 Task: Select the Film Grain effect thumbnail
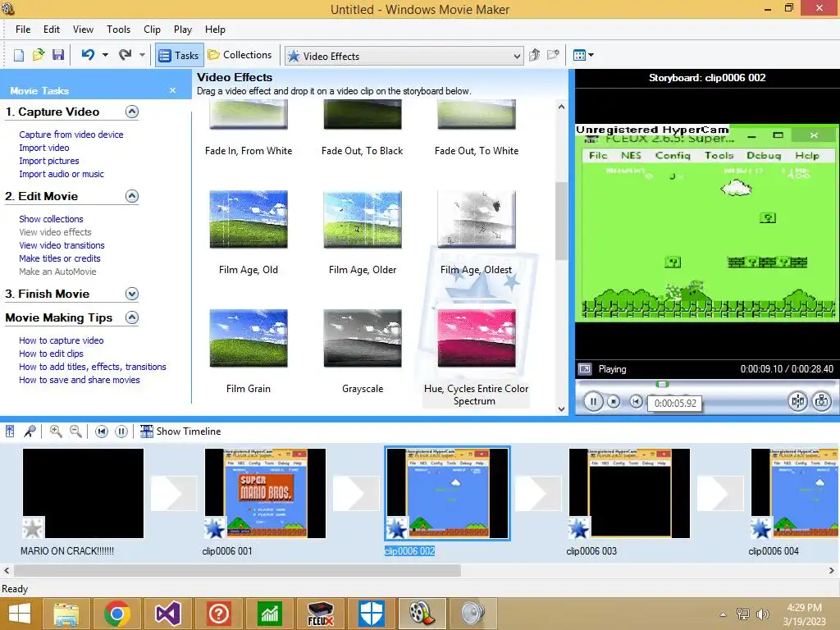(x=249, y=339)
